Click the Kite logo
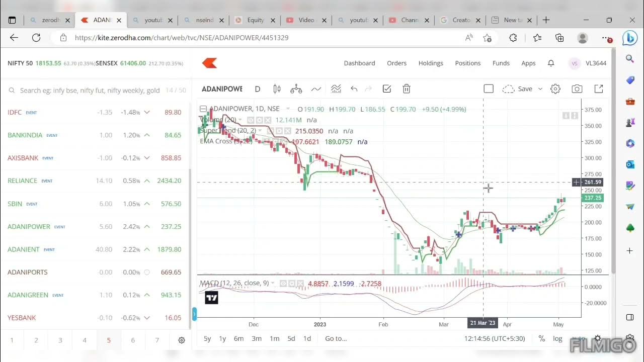The image size is (644, 362). (209, 63)
